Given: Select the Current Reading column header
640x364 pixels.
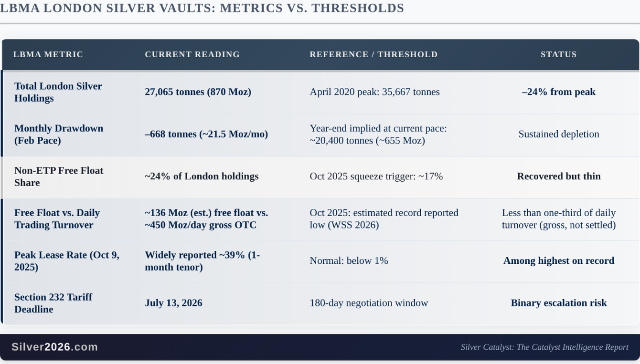Looking at the screenshot, I should (x=192, y=54).
